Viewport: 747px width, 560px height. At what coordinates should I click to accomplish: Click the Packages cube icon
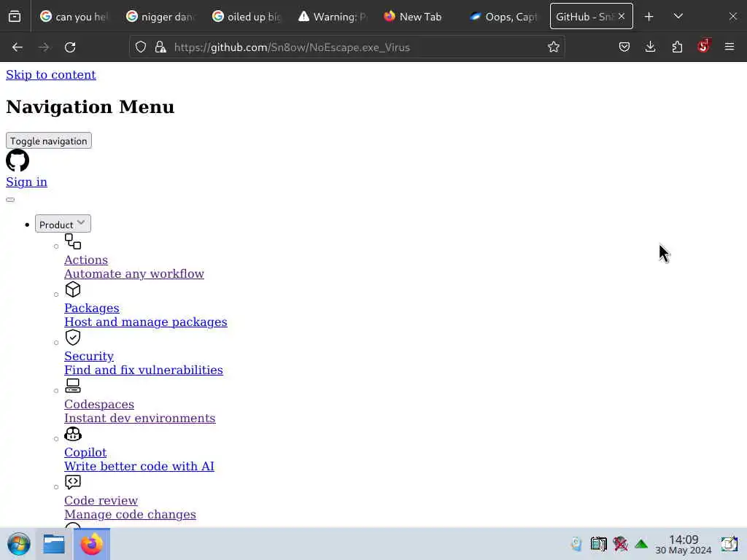[73, 289]
